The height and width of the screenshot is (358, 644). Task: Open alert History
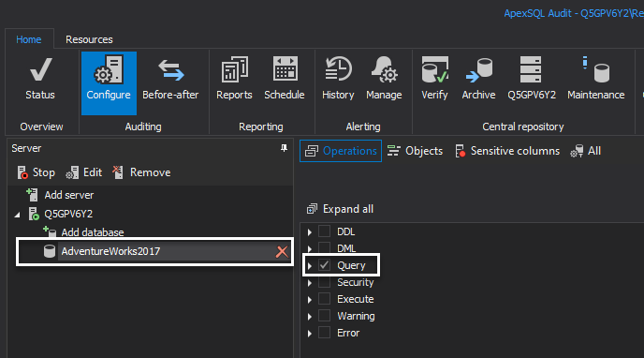click(x=338, y=79)
